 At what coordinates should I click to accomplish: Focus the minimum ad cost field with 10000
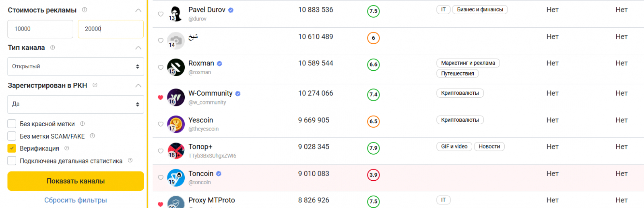coord(40,29)
